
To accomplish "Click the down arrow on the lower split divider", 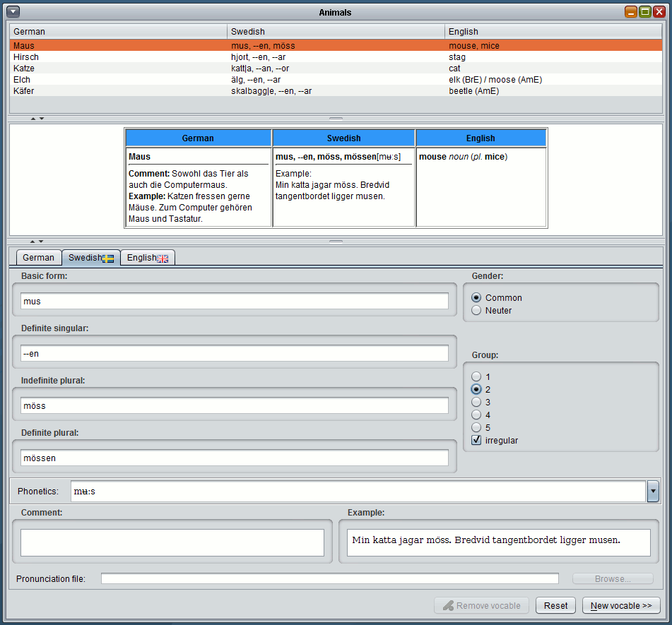I will [x=41, y=242].
